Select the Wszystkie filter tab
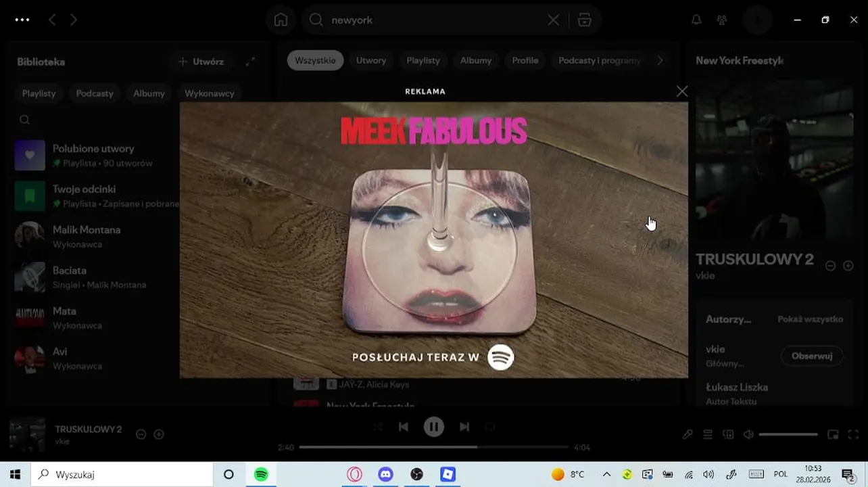This screenshot has width=868, height=487. (x=315, y=60)
